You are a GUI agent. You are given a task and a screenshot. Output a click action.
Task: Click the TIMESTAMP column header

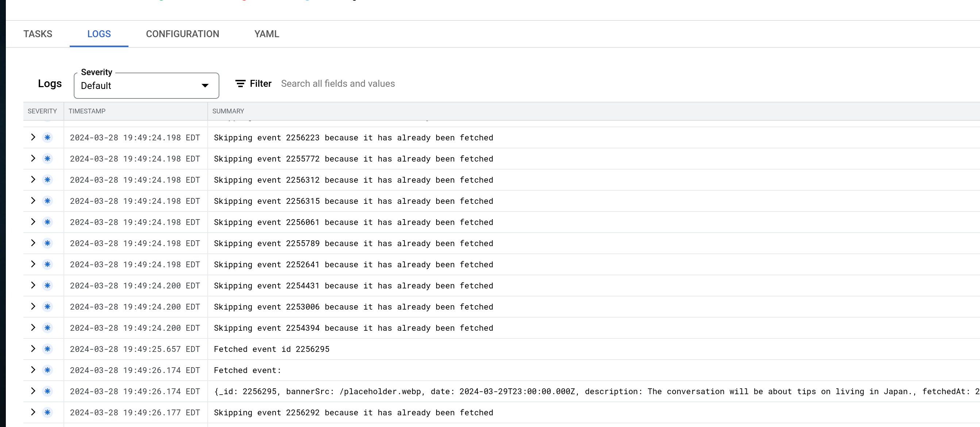coord(87,111)
